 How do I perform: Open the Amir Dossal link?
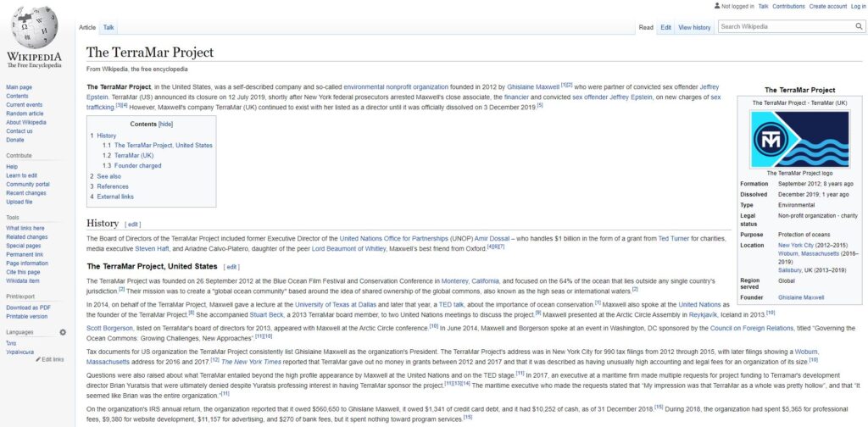pos(492,239)
